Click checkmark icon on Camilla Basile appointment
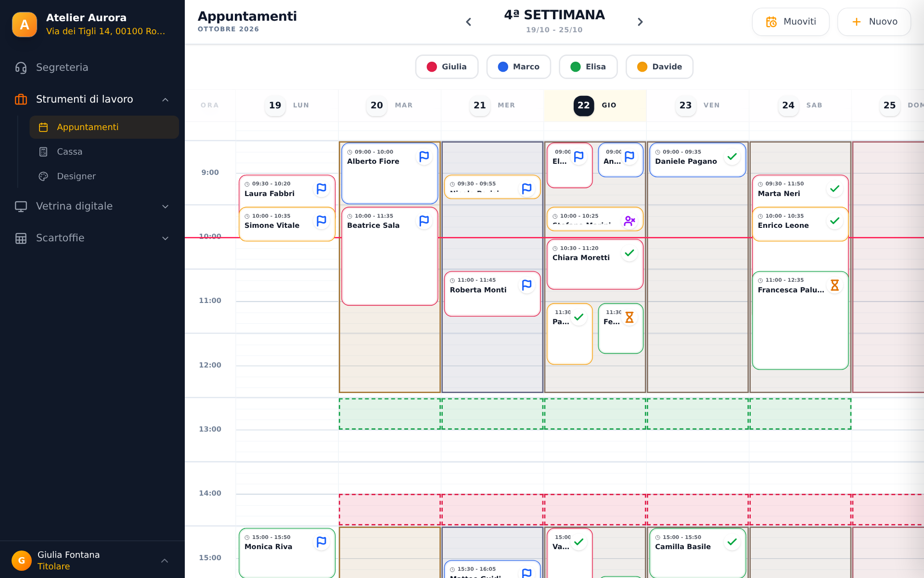The height and width of the screenshot is (578, 924). click(732, 542)
